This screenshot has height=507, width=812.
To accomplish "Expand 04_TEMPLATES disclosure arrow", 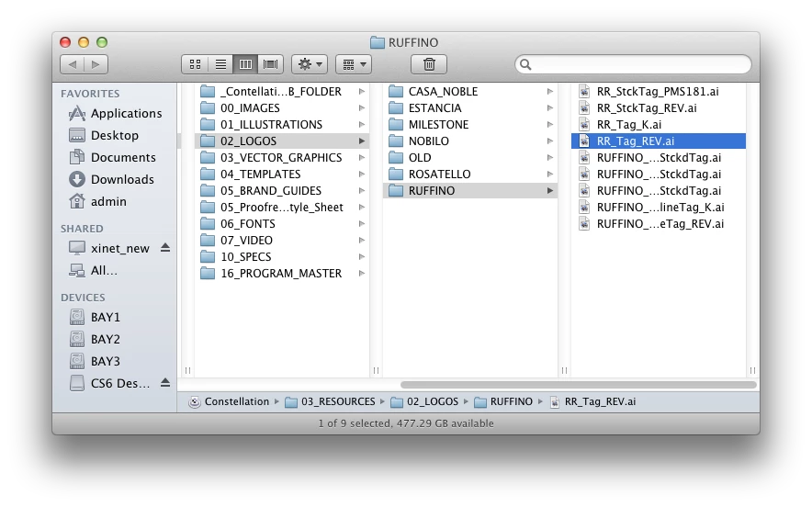I will 362,174.
